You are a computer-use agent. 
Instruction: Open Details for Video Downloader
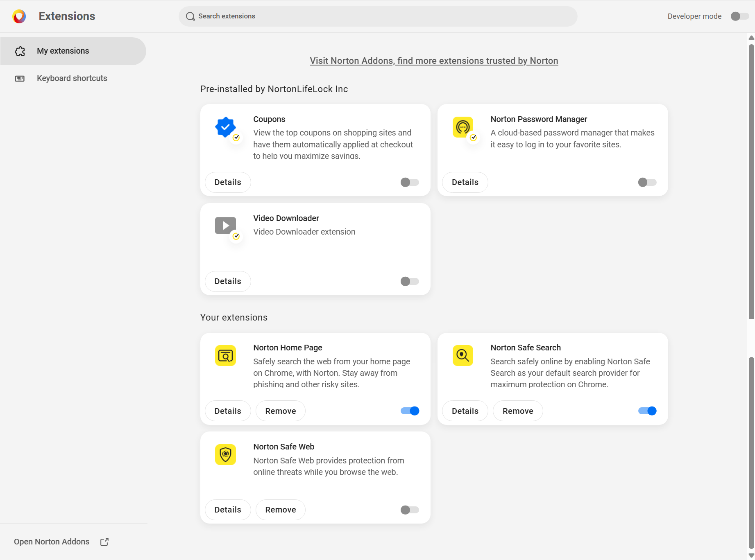228,281
